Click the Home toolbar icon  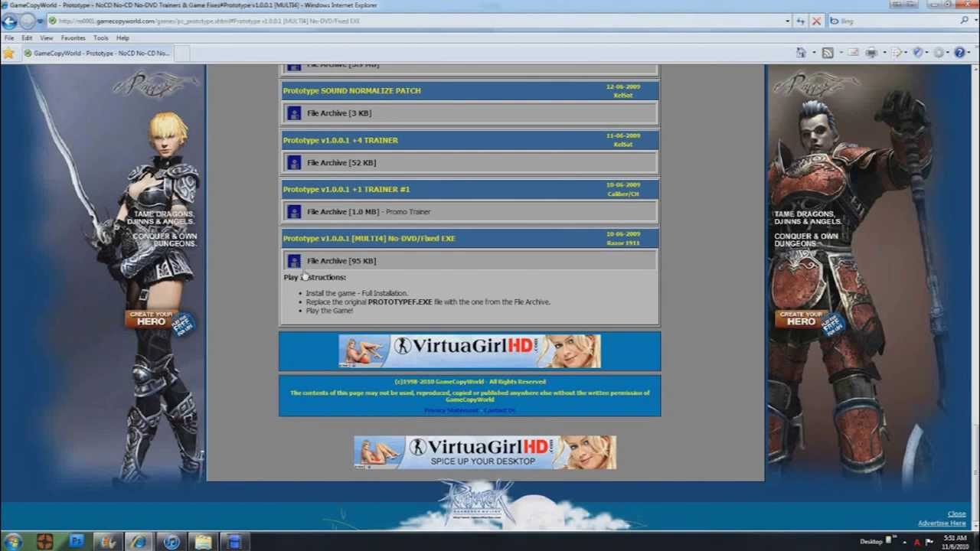(x=801, y=53)
